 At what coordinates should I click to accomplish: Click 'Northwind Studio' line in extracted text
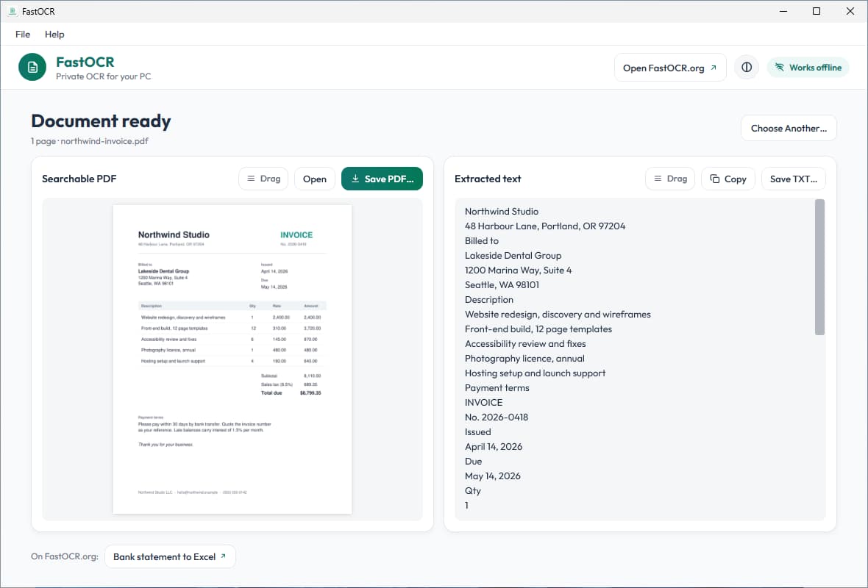(502, 211)
